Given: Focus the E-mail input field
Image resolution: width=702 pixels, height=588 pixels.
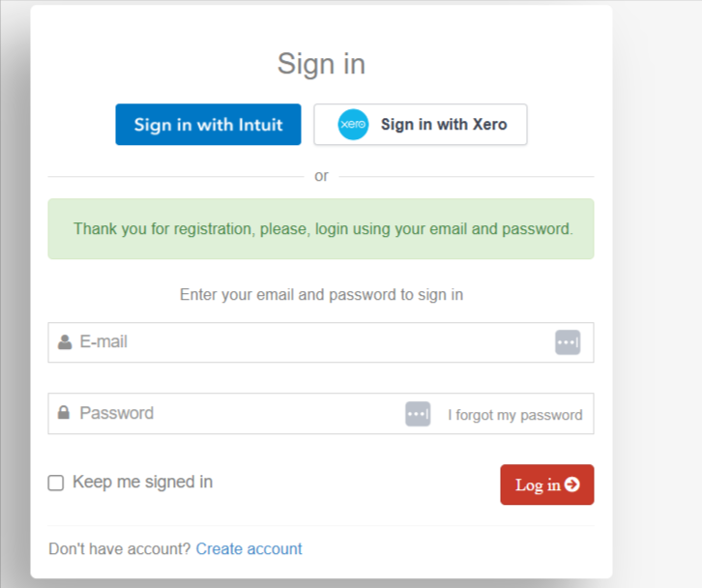Looking at the screenshot, I should (x=309, y=342).
